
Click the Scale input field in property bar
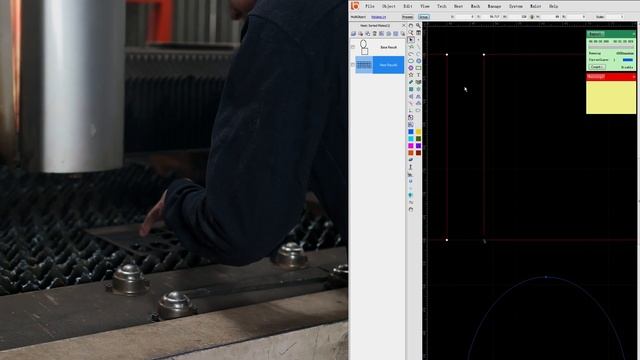pyautogui.click(x=616, y=17)
